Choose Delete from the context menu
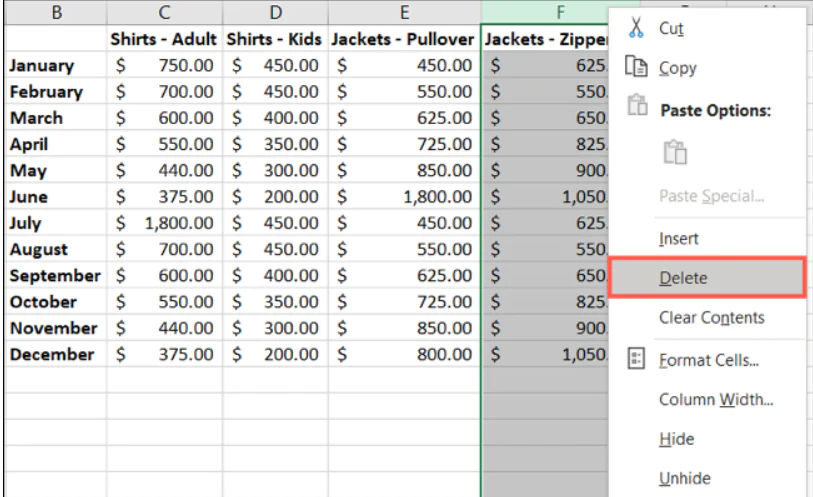The width and height of the screenshot is (813, 497). coord(683,278)
